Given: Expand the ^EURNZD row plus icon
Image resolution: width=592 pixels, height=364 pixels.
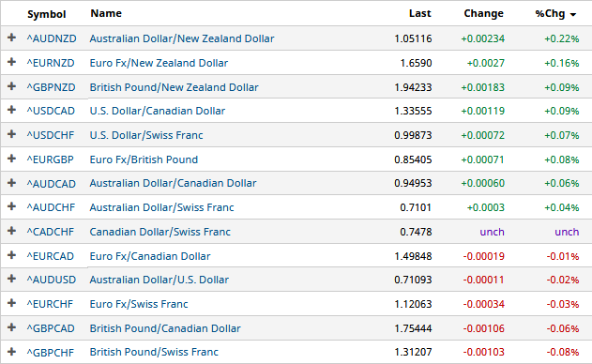Looking at the screenshot, I should pos(11,62).
